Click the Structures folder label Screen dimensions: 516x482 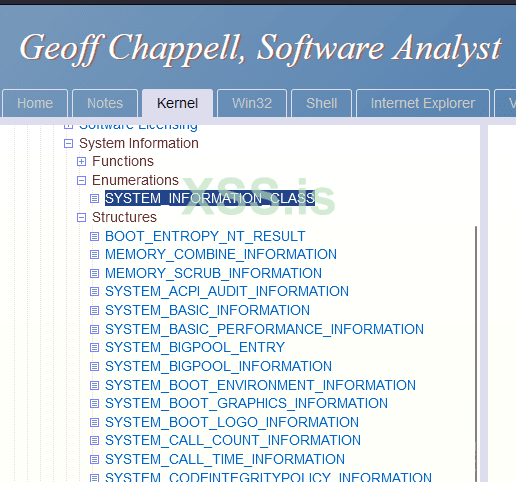[124, 217]
